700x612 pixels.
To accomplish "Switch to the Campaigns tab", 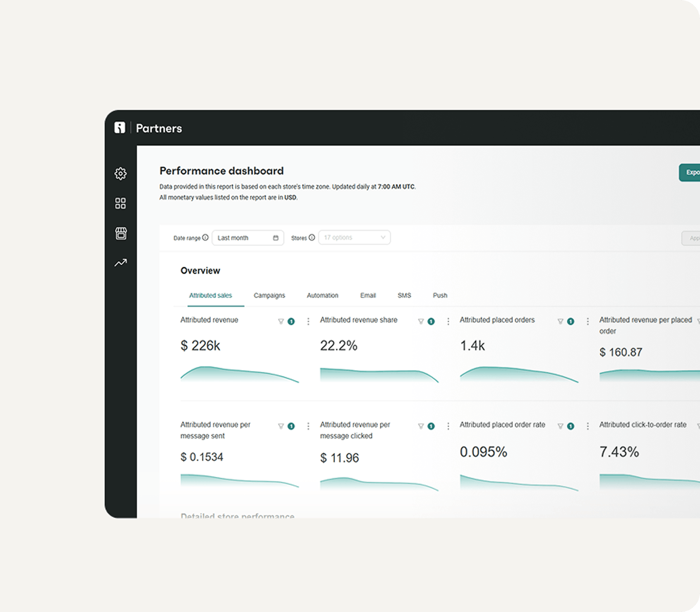I will [269, 296].
